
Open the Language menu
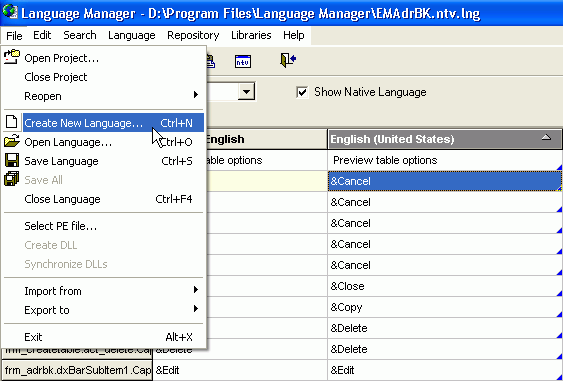[x=131, y=35]
